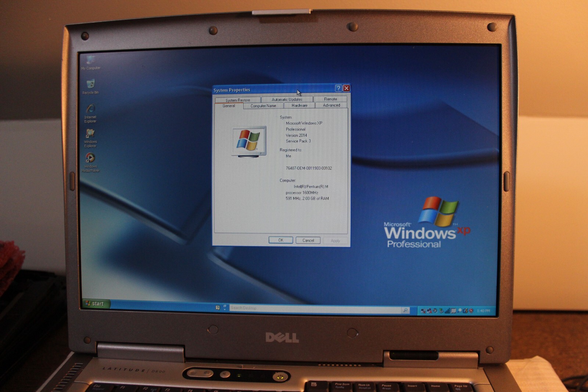Screen dimensions: 588x392
Task: Click the magnifier search button in the taskbar
Action: pyautogui.click(x=405, y=310)
